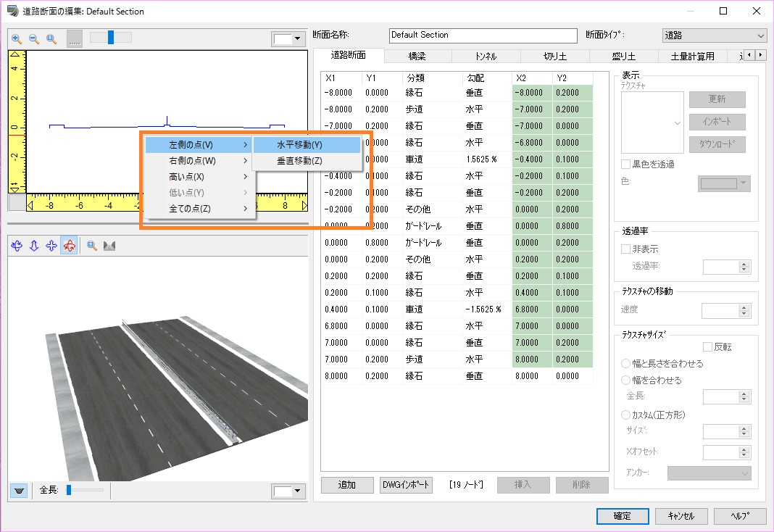
Task: Click the 全長 slider in the 3D view
Action: (69, 491)
